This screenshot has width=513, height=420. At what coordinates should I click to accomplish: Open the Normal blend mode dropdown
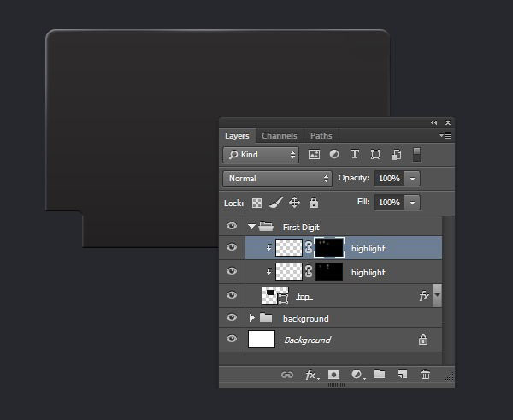(277, 179)
